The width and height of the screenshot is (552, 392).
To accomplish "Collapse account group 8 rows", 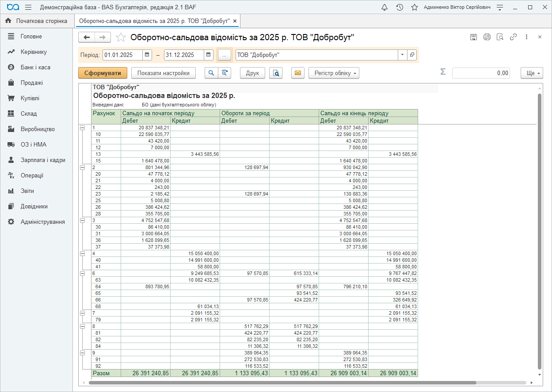I will click(82, 326).
